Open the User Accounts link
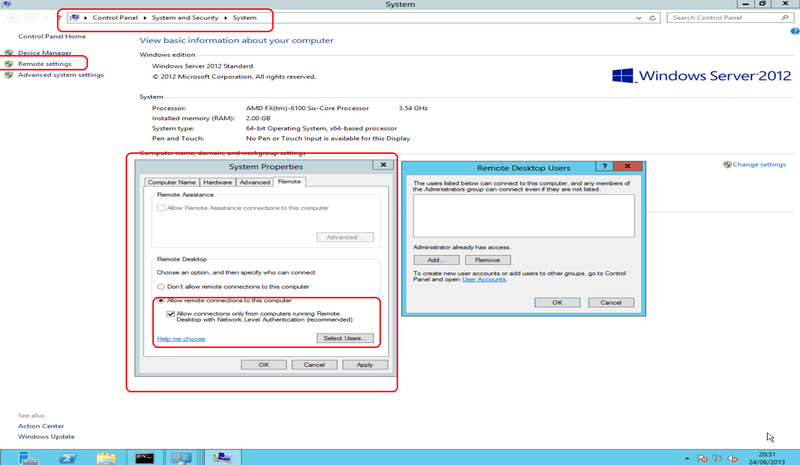This screenshot has height=465, width=800. (x=484, y=279)
